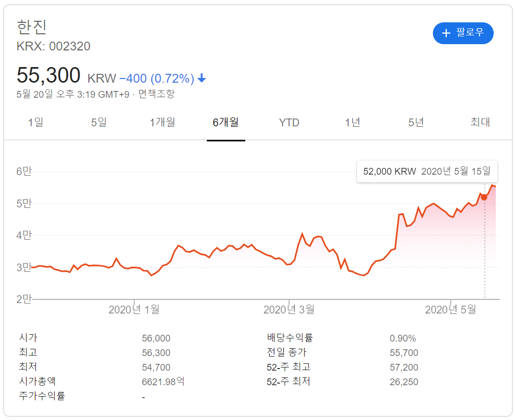515x420 pixels.
Task: Click the 2020년 3월 axis label
Action: pos(289,309)
